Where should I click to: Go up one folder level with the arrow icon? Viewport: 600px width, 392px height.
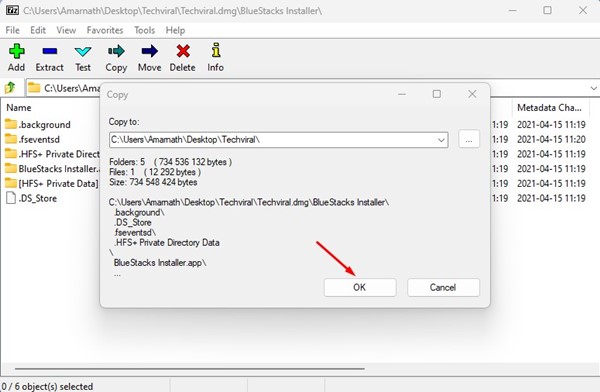coord(10,88)
